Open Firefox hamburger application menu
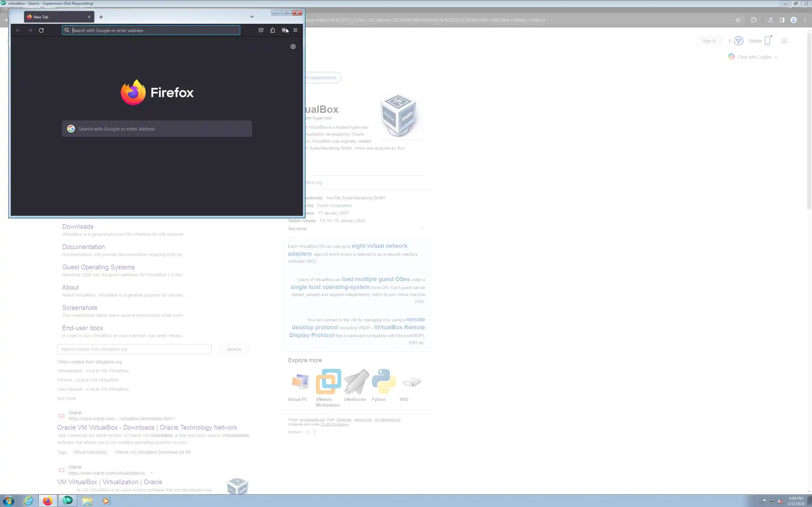 click(295, 30)
